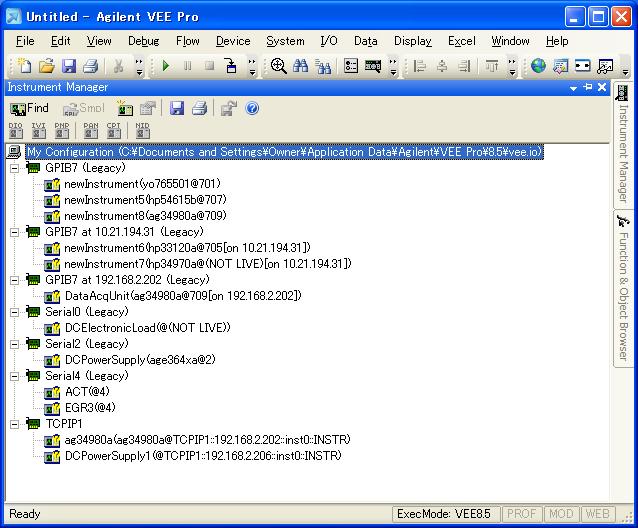Toggle auto-hide pin of Instrument Manager
Viewport: 638px width, 528px height.
(588, 87)
